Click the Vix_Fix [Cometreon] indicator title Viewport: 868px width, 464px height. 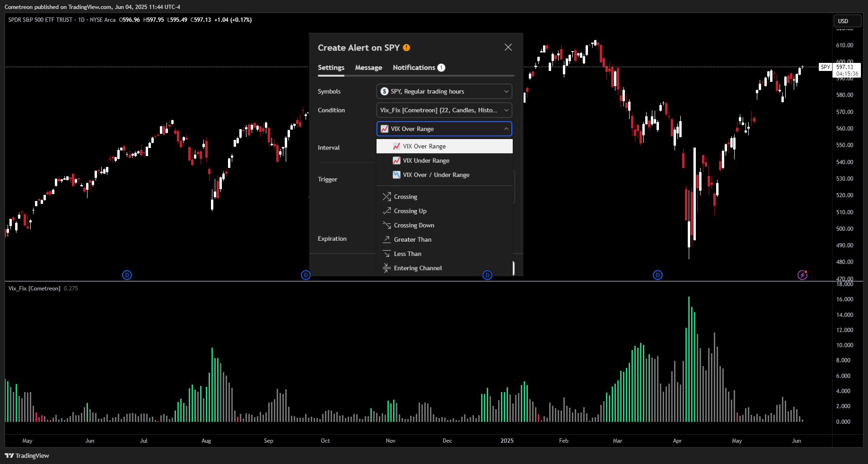tap(34, 289)
